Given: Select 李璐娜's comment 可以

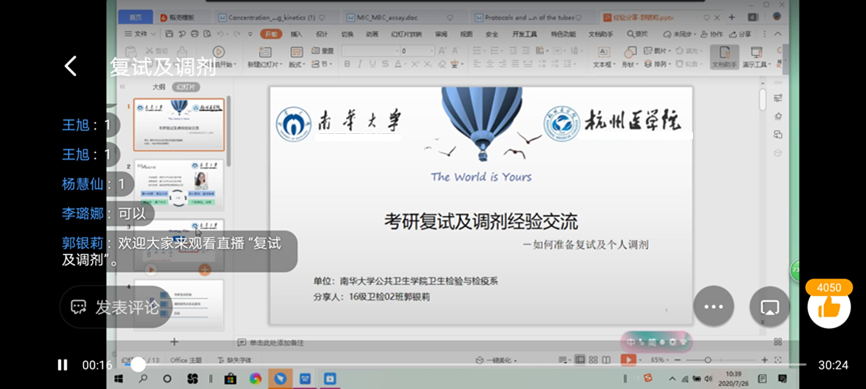Looking at the screenshot, I should pyautogui.click(x=104, y=214).
